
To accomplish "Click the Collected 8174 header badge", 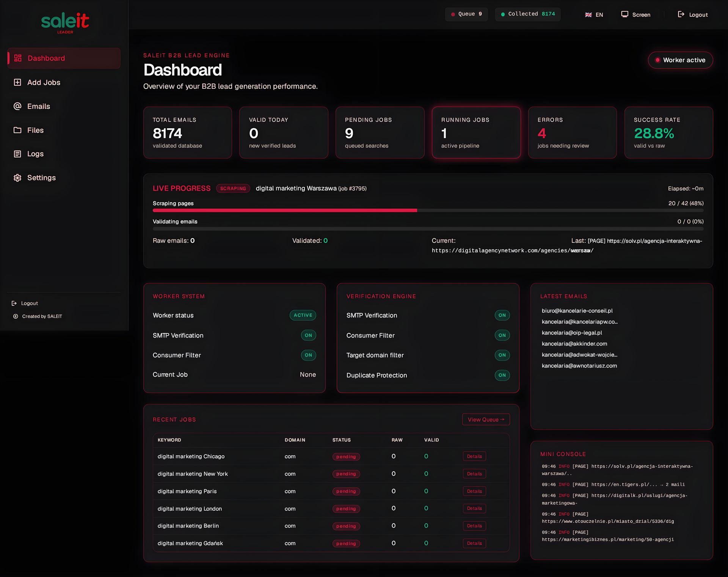I will click(528, 14).
